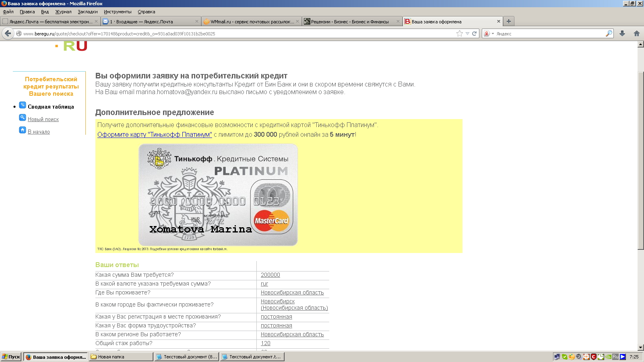Open the 'Новый поиск' link

click(x=43, y=119)
